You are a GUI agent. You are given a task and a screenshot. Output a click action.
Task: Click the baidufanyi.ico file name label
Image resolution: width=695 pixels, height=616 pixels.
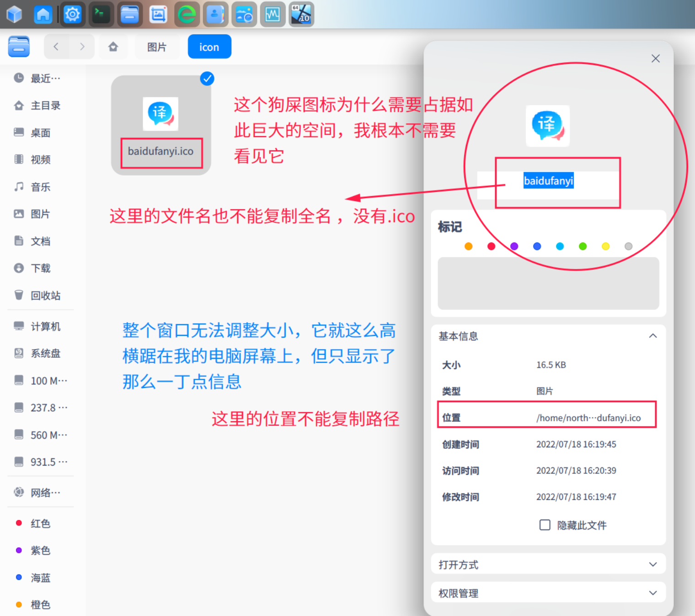pyautogui.click(x=160, y=151)
